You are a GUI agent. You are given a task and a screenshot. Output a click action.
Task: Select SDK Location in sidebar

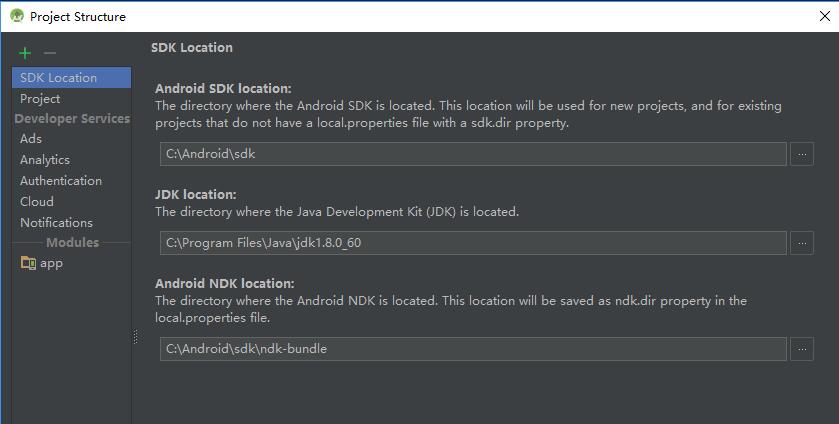click(x=59, y=78)
